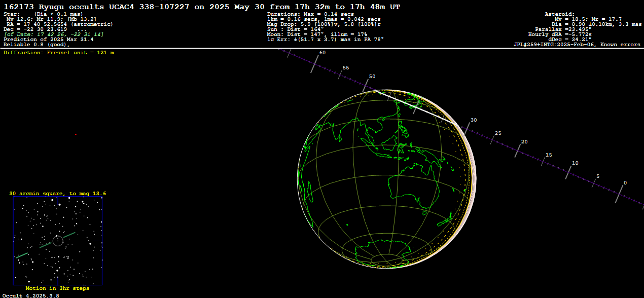Click the 'Parallax =23.495"' value
This screenshot has width=644, height=298.
tap(564, 29)
